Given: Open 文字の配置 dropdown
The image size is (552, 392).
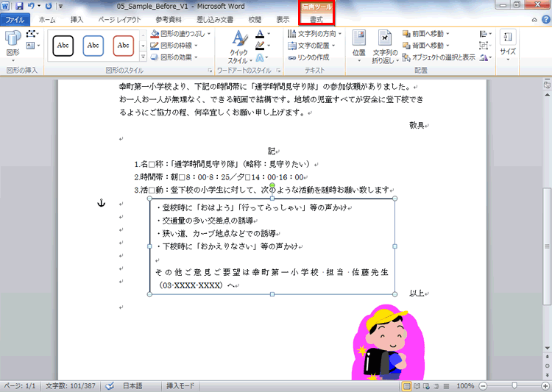Looking at the screenshot, I should [311, 46].
